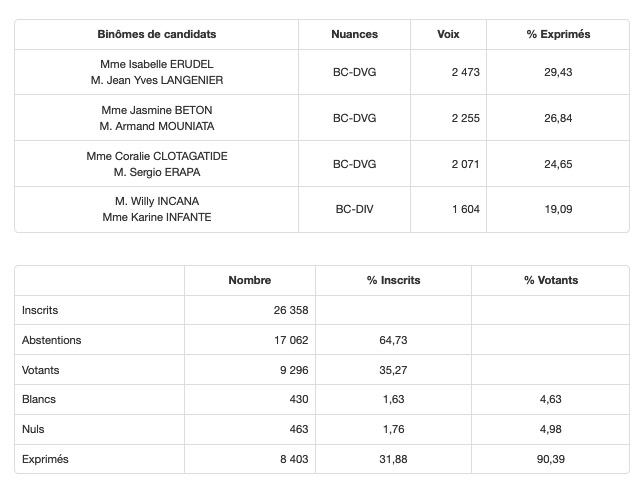This screenshot has height=487, width=640.
Task: Click the "% Votants" column header
Action: [x=551, y=280]
